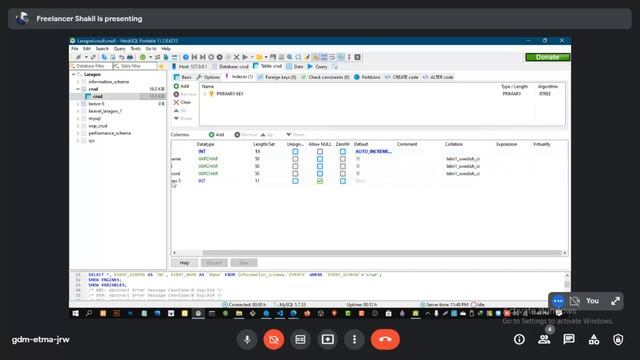The image size is (640, 360).
Task: Click the Print toolbar icon
Action: pyautogui.click(x=130, y=57)
